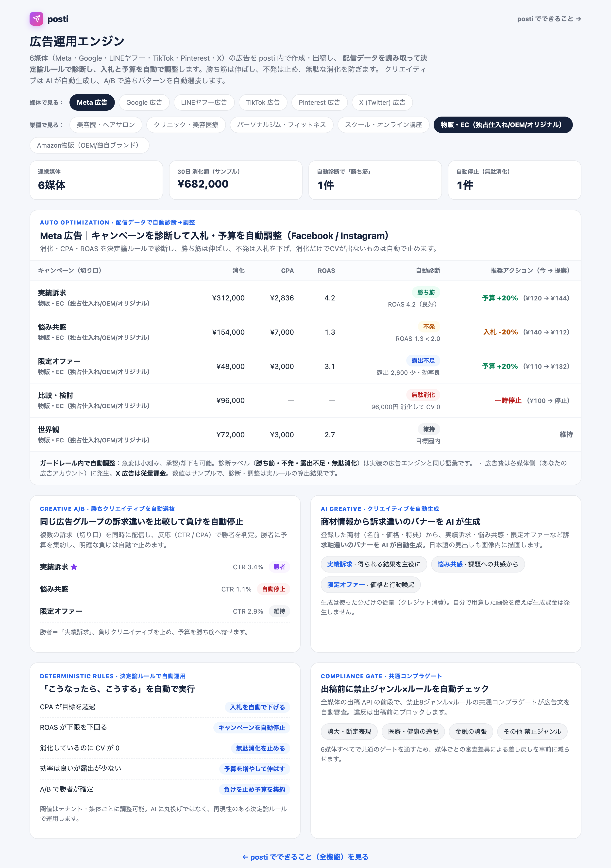Choose the LINEヤフー広告 media filter
The image size is (611, 868).
(204, 103)
